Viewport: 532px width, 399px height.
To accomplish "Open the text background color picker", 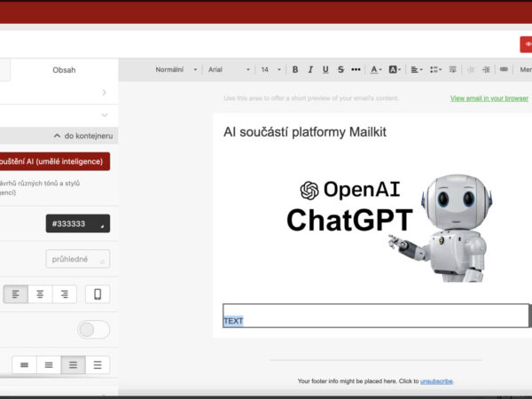I will (395, 69).
